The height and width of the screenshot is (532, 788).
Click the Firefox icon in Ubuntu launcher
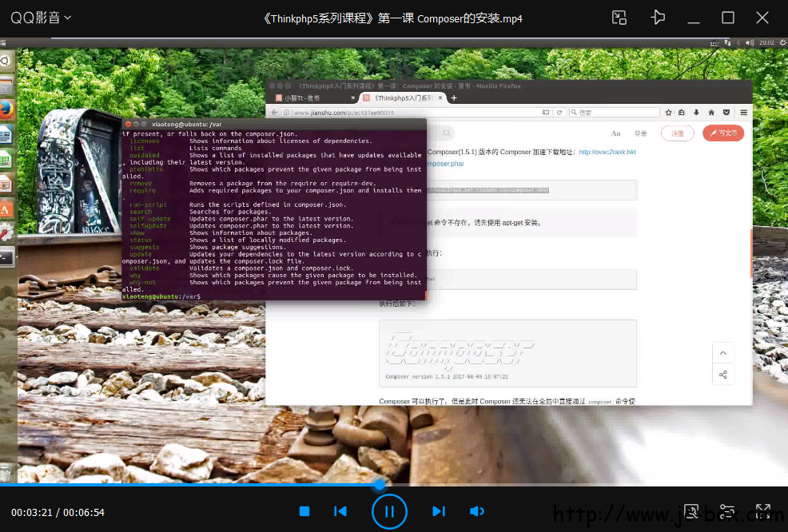click(6, 109)
